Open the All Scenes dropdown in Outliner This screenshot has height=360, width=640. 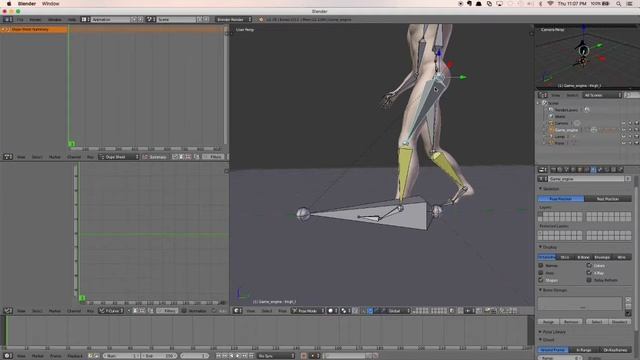pyautogui.click(x=602, y=95)
